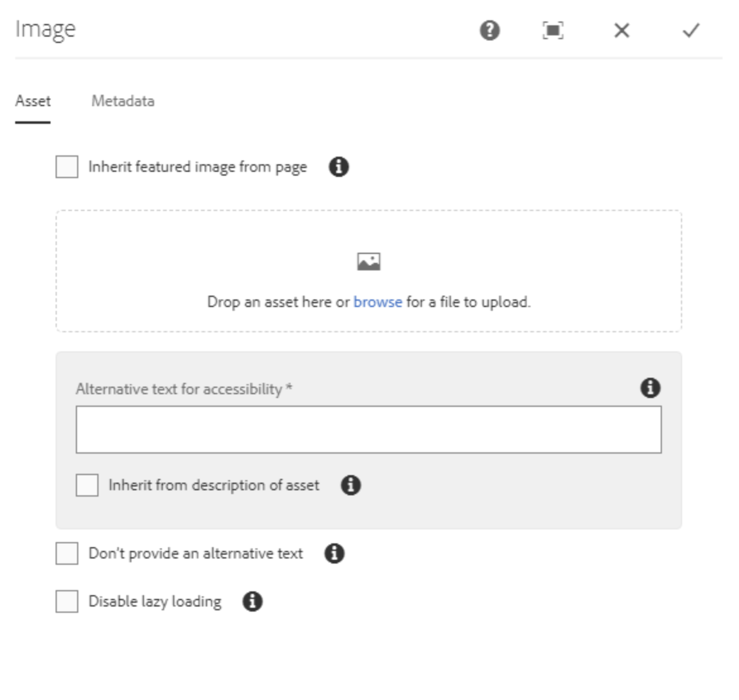Viewport: 739px width, 700px height.
Task: Open the help icon in dialog header
Action: click(490, 30)
